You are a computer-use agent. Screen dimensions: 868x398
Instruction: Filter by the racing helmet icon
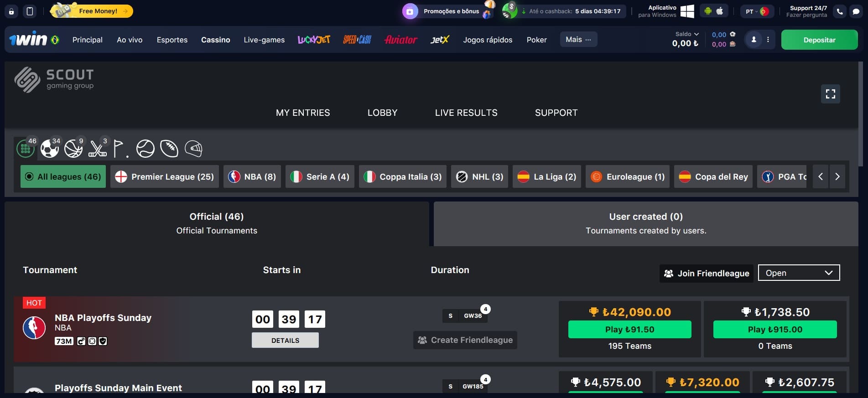(x=193, y=149)
